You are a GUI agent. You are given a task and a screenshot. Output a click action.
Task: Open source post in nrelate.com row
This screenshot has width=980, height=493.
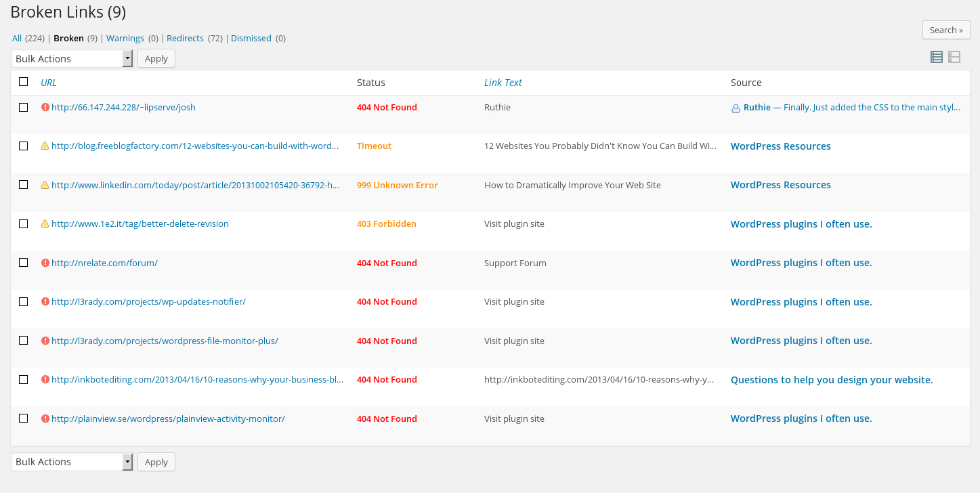coord(801,263)
